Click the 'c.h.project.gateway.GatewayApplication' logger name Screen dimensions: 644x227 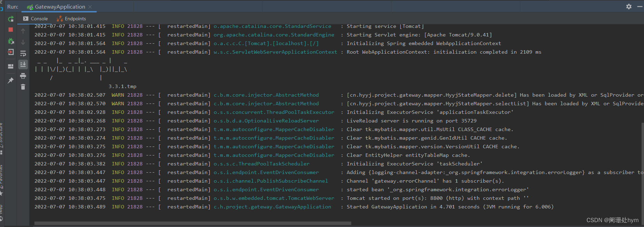[272, 207]
